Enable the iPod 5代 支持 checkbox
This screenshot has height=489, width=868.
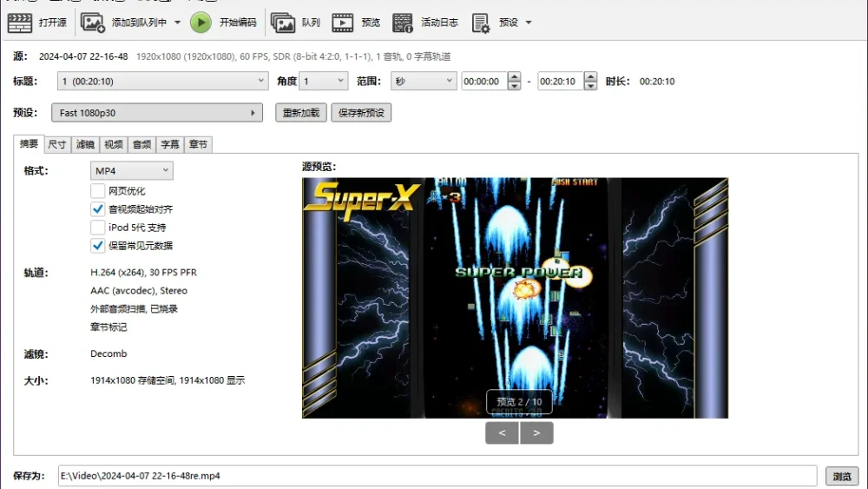pos(97,228)
